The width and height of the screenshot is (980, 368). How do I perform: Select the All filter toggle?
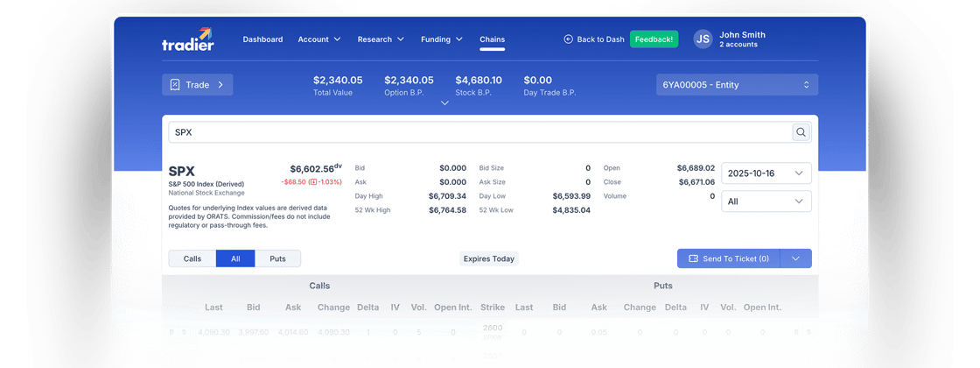coord(235,258)
